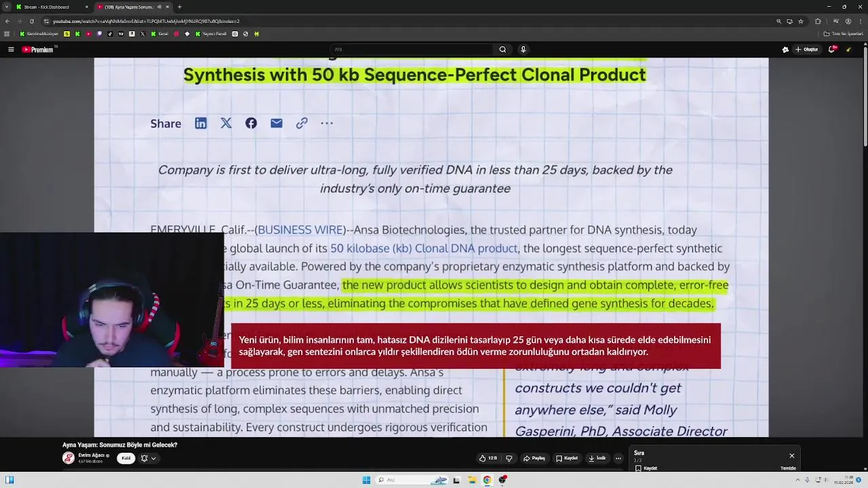
Task: Open KendineMüzisyen bookmark
Action: (39, 34)
